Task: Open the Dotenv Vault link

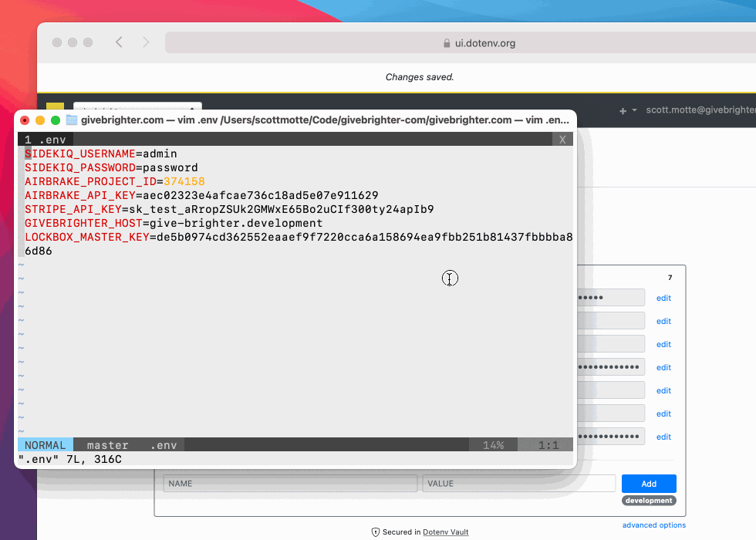Action: pos(446,532)
